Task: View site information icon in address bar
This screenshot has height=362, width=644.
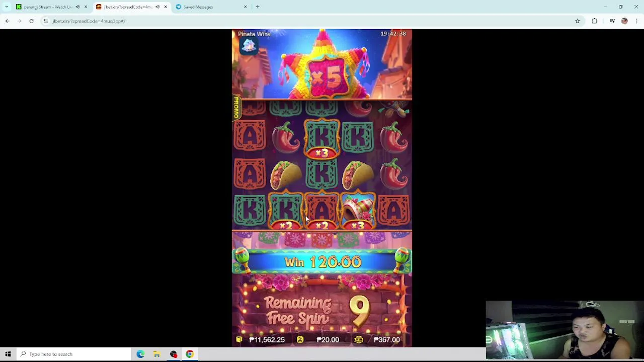Action: tap(46, 21)
